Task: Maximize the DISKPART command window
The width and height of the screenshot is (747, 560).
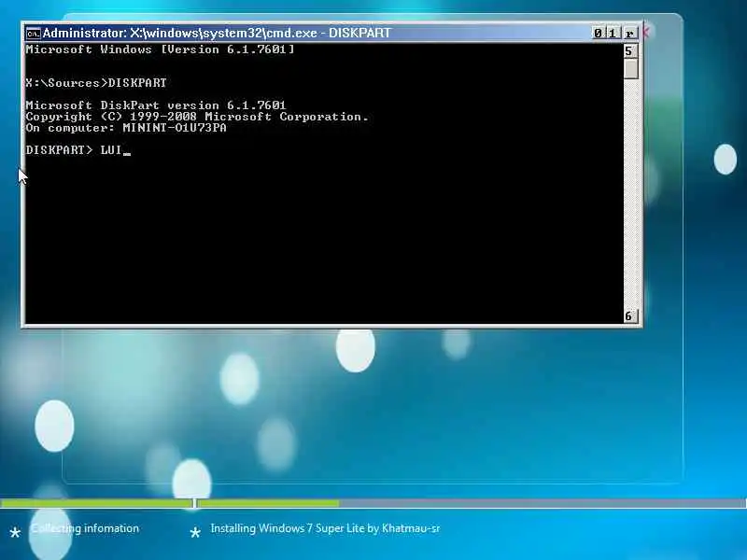Action: click(613, 33)
